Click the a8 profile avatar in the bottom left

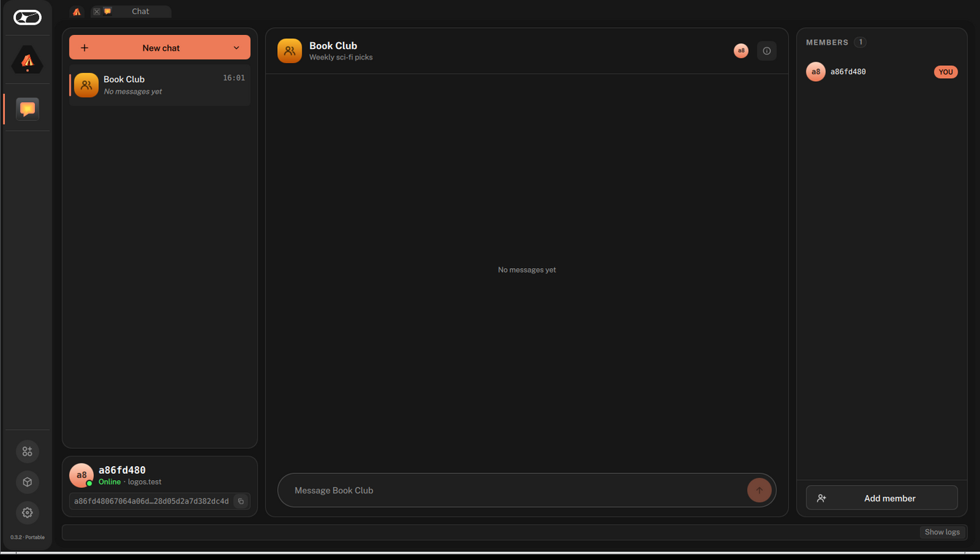coord(81,475)
